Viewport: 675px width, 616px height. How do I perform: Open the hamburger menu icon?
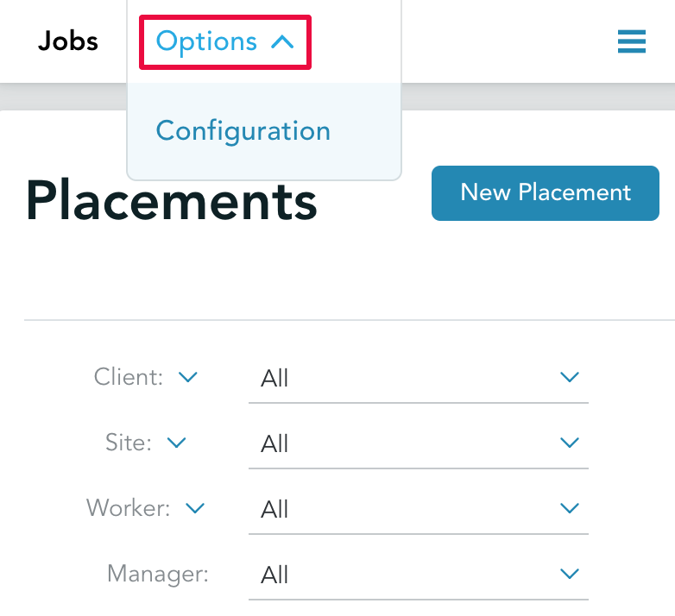click(632, 41)
